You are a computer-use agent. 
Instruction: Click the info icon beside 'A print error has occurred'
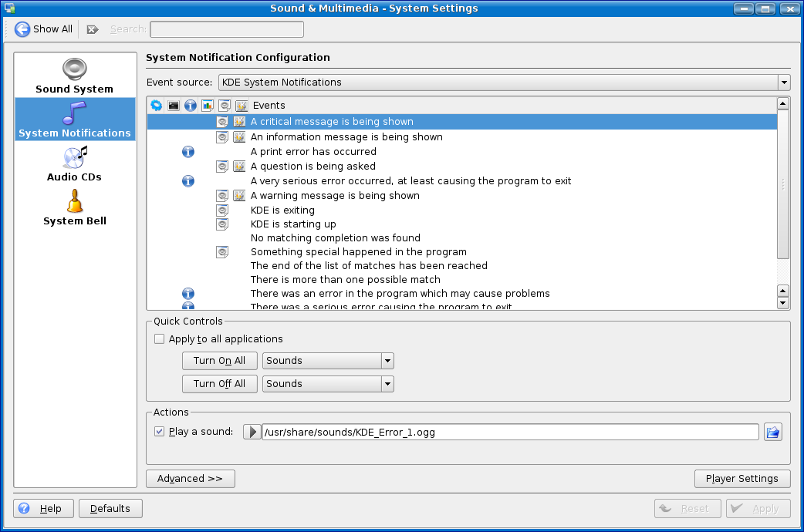pyautogui.click(x=188, y=152)
